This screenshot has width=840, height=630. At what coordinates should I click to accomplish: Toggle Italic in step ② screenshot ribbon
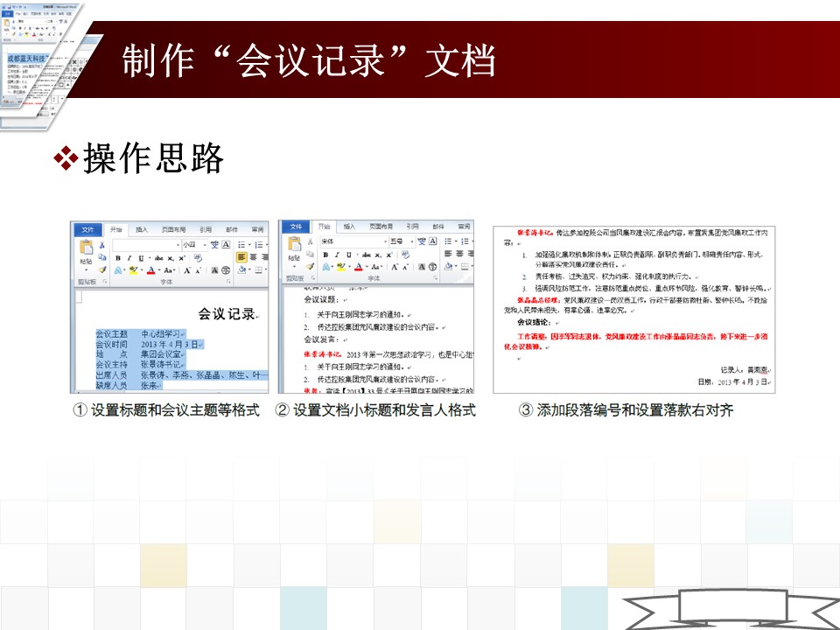[x=337, y=255]
